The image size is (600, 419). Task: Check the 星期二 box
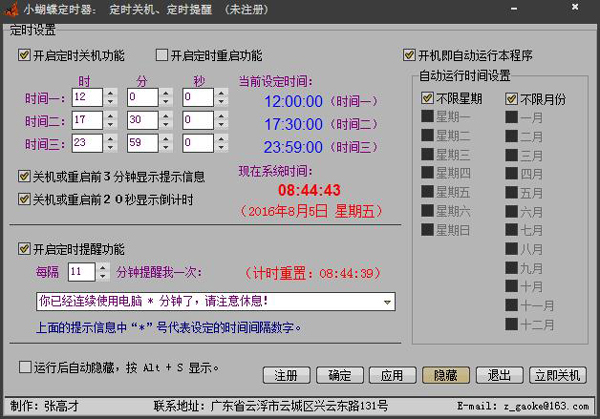pyautogui.click(x=427, y=135)
